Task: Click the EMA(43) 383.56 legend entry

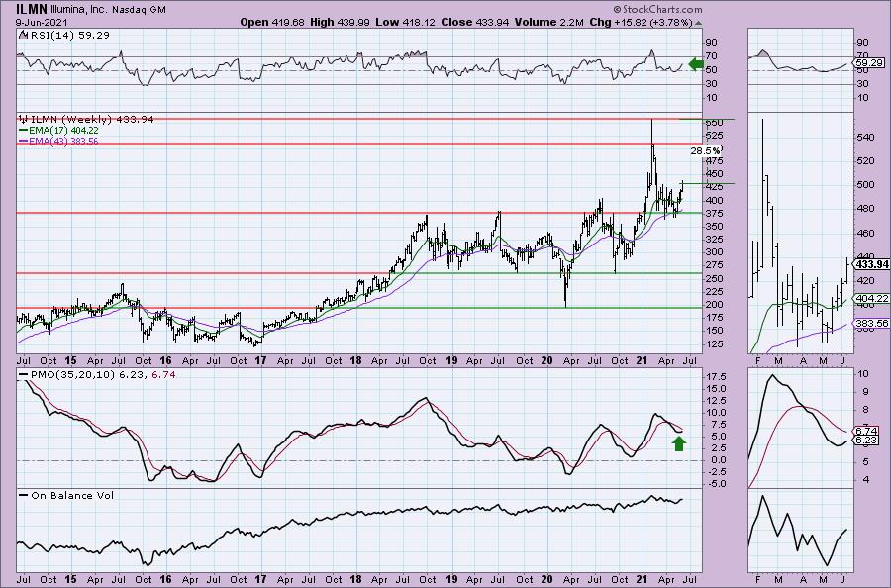Action: coord(63,141)
